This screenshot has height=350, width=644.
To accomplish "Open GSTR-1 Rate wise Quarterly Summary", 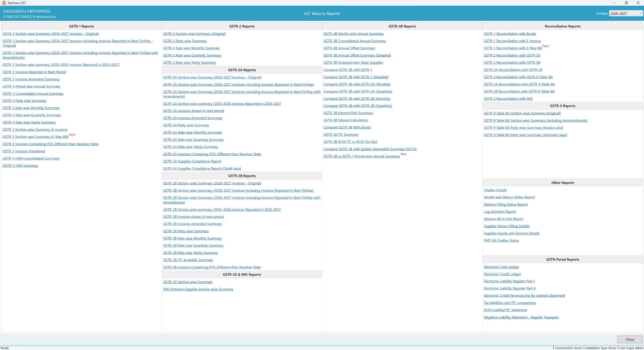I will point(32,115).
